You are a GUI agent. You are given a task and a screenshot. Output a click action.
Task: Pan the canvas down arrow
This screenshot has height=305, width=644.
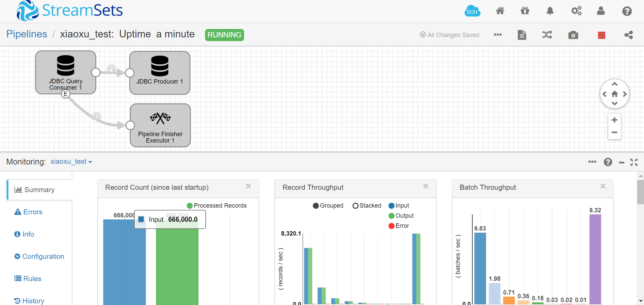(x=615, y=103)
